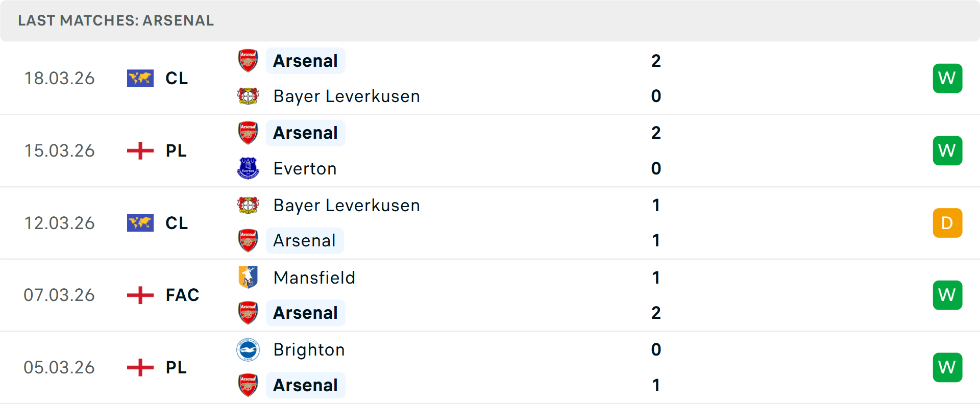Viewport: 980px width, 404px height.
Task: Select the date 07.03.26
Action: (x=60, y=295)
